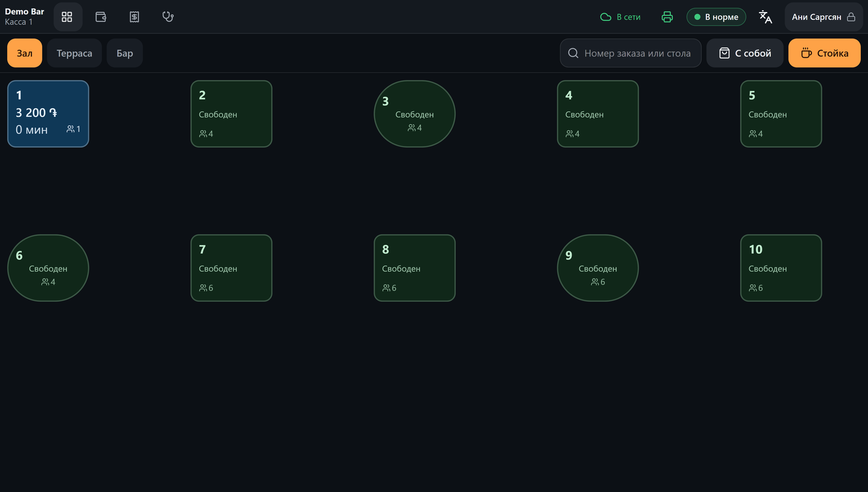This screenshot has width=868, height=492.
Task: Click the «В норме» status badge
Action: (716, 17)
